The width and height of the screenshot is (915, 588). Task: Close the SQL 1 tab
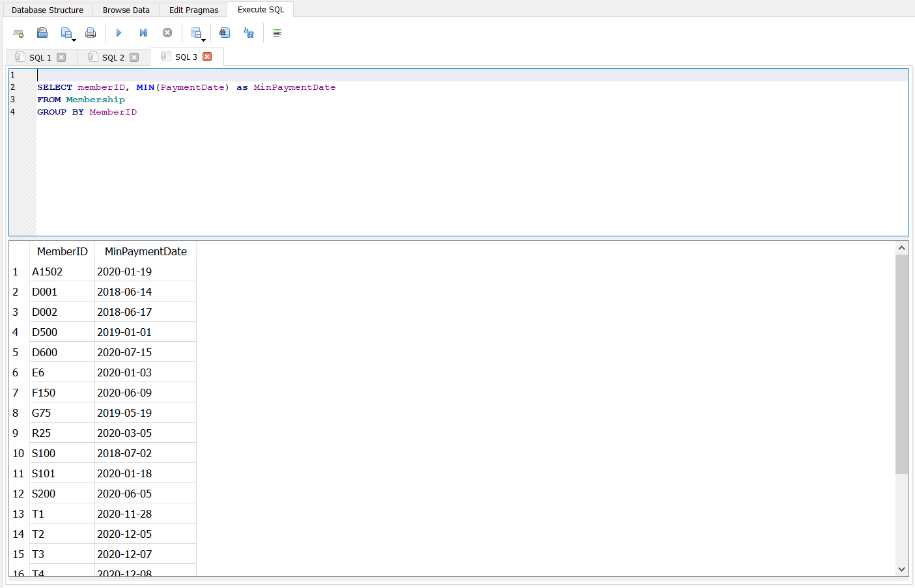click(61, 57)
